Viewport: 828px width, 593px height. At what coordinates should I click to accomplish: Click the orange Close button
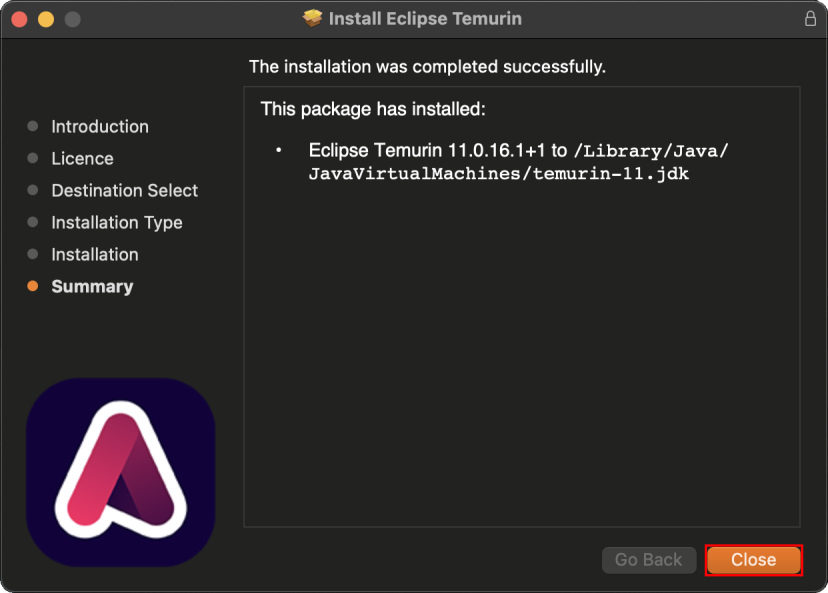click(753, 560)
